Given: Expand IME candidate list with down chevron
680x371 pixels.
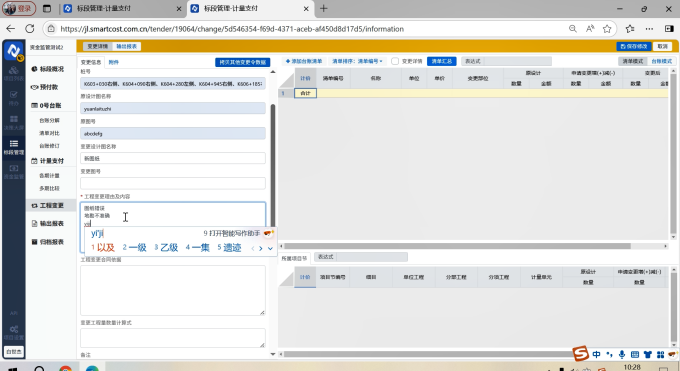Looking at the screenshot, I should 270,248.
